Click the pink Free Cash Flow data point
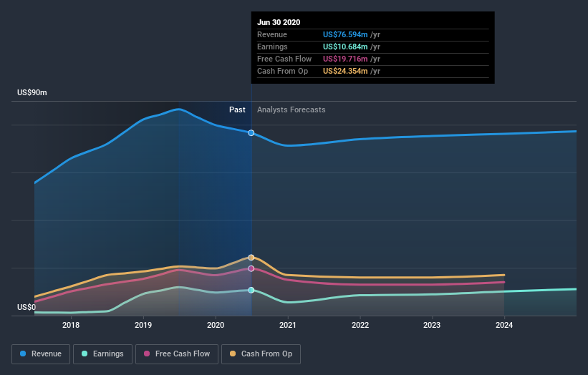The width and height of the screenshot is (588, 375). click(251, 268)
